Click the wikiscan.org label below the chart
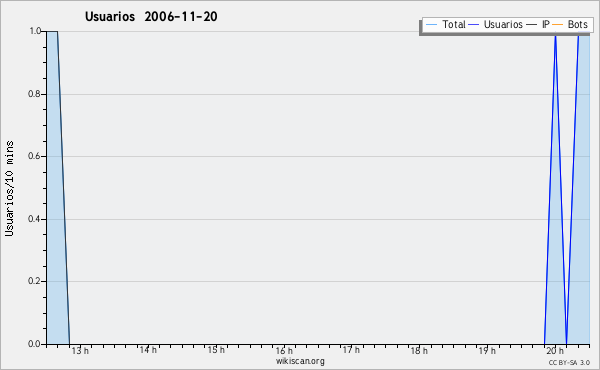Viewport: 600px width, 370px height. click(300, 361)
